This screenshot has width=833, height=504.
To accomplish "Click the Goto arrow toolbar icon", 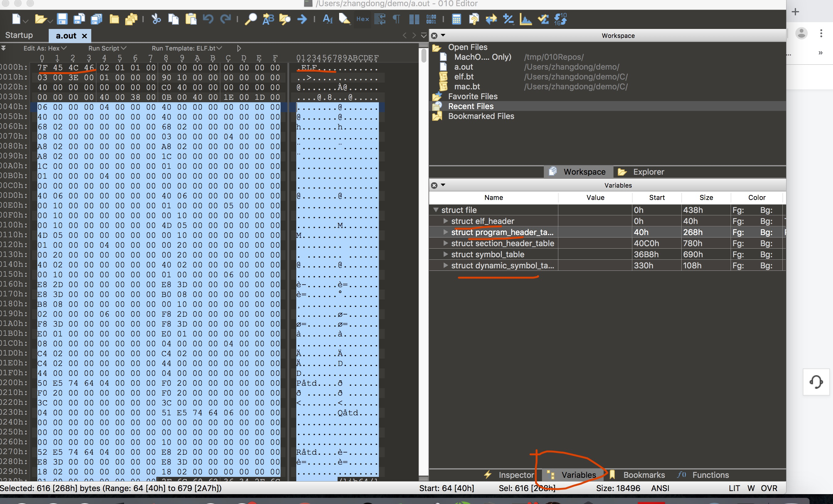I will point(302,19).
